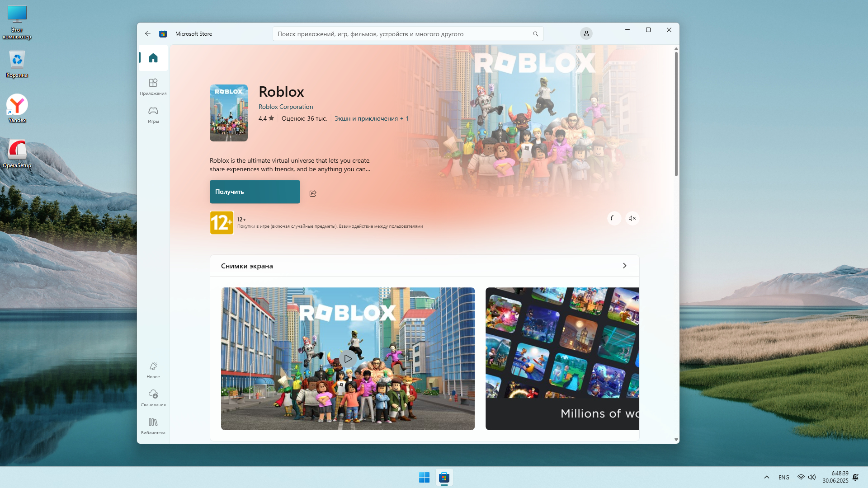Play the Roblox trailer video thumbnail
868x488 pixels.
point(348,359)
